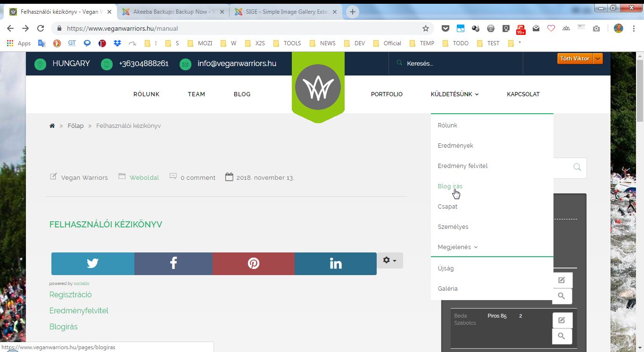Choose Eredmény felvitel menu entry
The width and height of the screenshot is (644, 352).
pyautogui.click(x=462, y=166)
